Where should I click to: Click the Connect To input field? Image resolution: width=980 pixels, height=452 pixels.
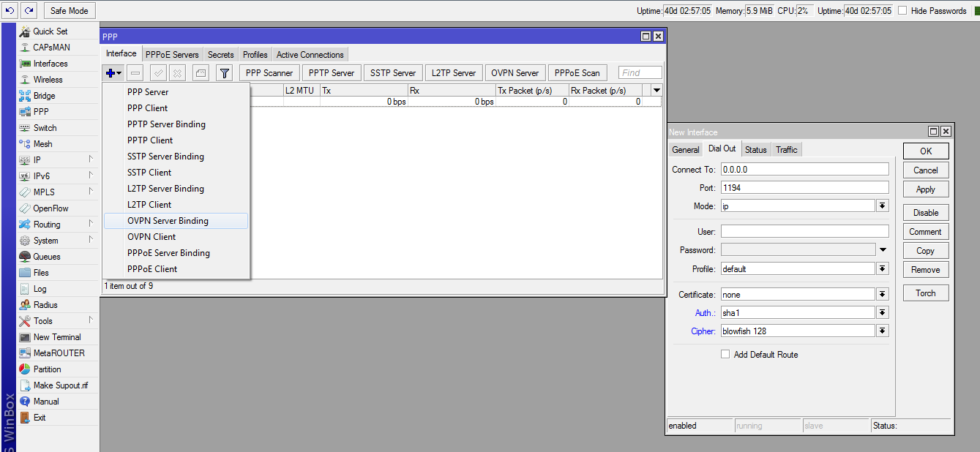[804, 169]
